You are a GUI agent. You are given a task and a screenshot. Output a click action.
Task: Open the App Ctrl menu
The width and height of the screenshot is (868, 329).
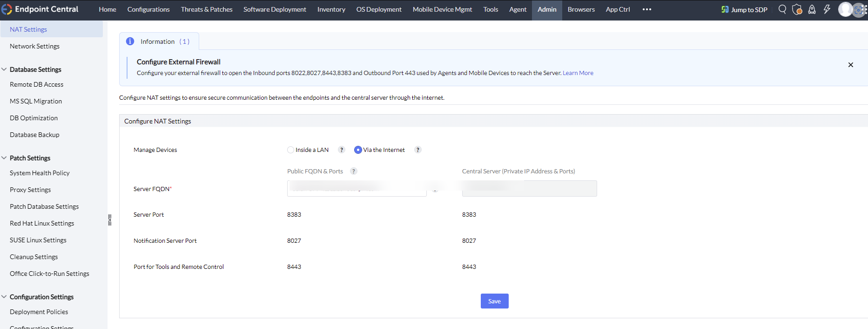click(618, 9)
